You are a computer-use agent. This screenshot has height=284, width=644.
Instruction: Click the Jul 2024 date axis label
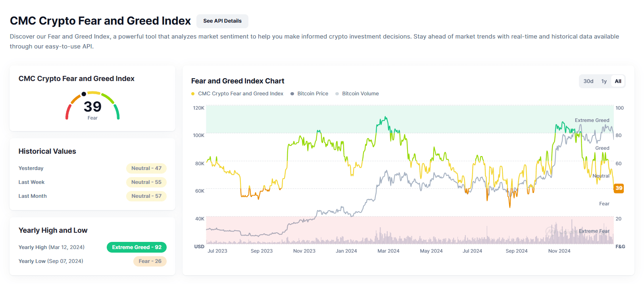(x=472, y=251)
